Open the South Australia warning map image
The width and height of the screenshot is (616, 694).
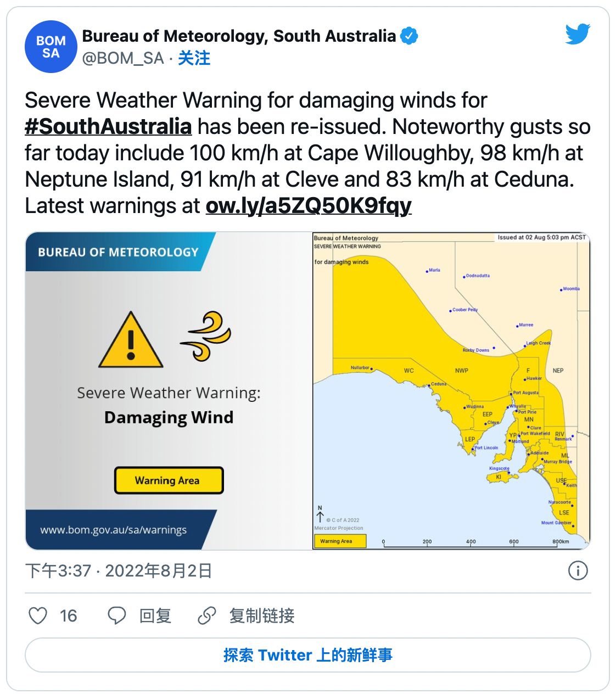(x=451, y=390)
